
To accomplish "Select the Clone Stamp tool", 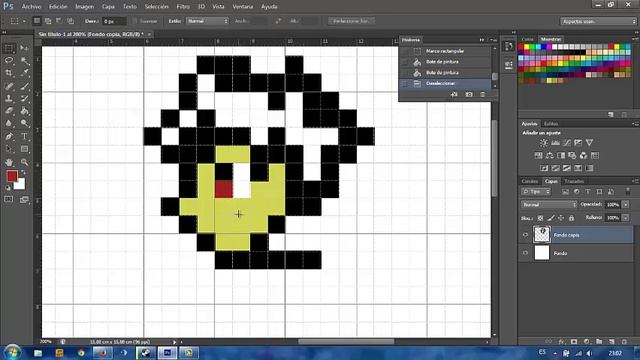I will click(x=9, y=98).
